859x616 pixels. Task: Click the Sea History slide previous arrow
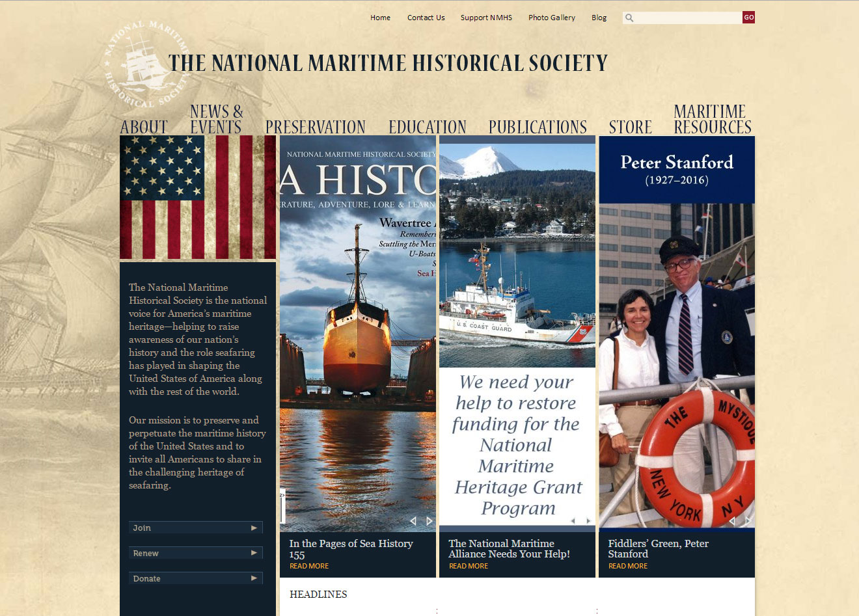pyautogui.click(x=413, y=521)
